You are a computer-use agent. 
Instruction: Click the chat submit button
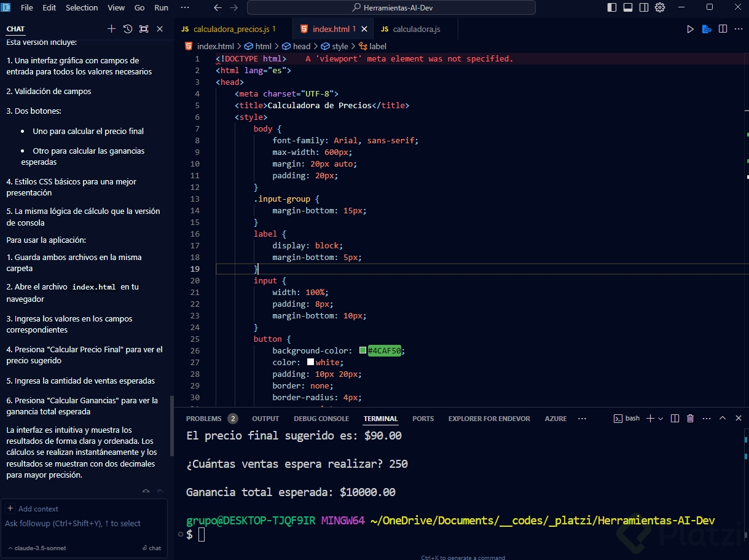pyautogui.click(x=151, y=548)
